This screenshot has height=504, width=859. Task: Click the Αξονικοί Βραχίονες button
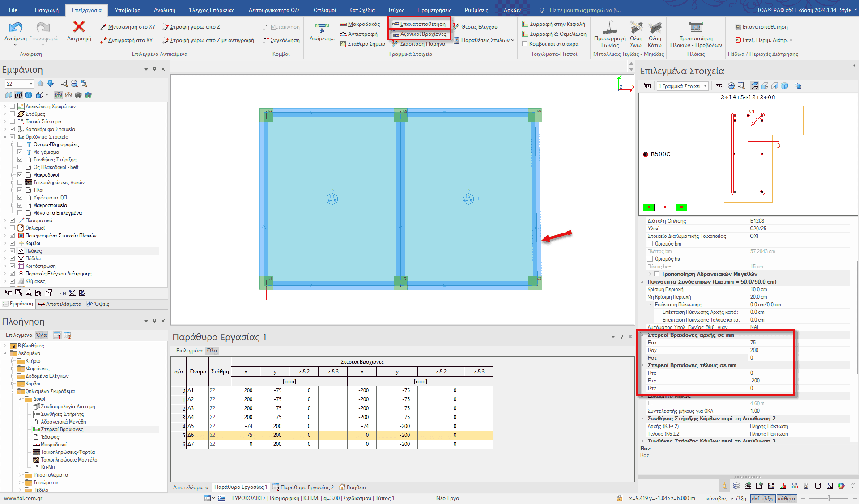click(419, 34)
